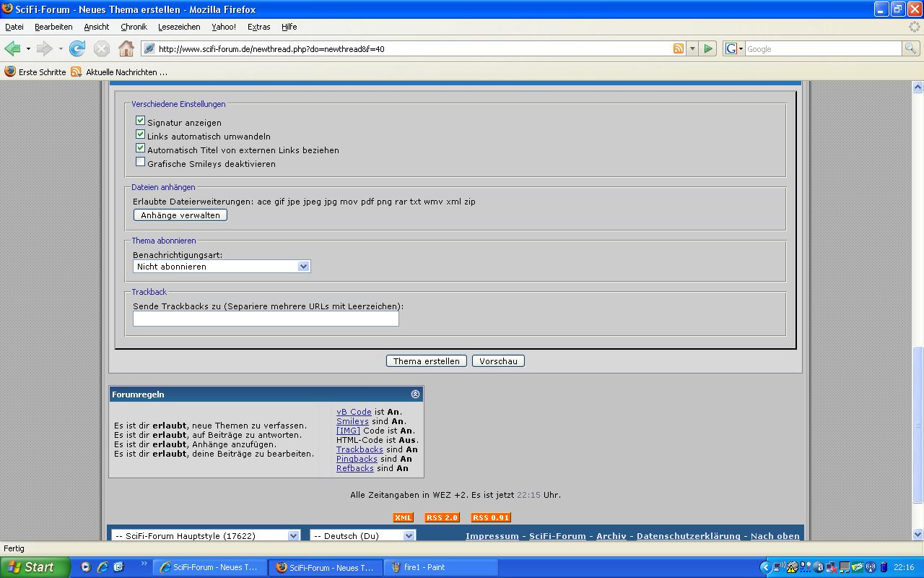924x578 pixels.
Task: Click the Trackback URLs input field
Action: point(266,319)
